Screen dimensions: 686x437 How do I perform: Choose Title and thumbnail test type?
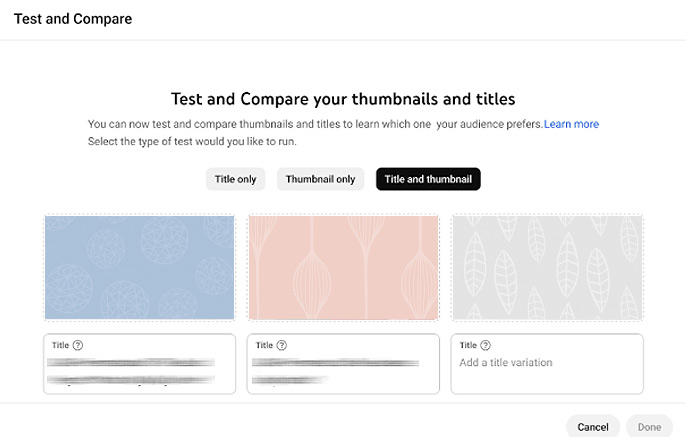[x=428, y=179]
